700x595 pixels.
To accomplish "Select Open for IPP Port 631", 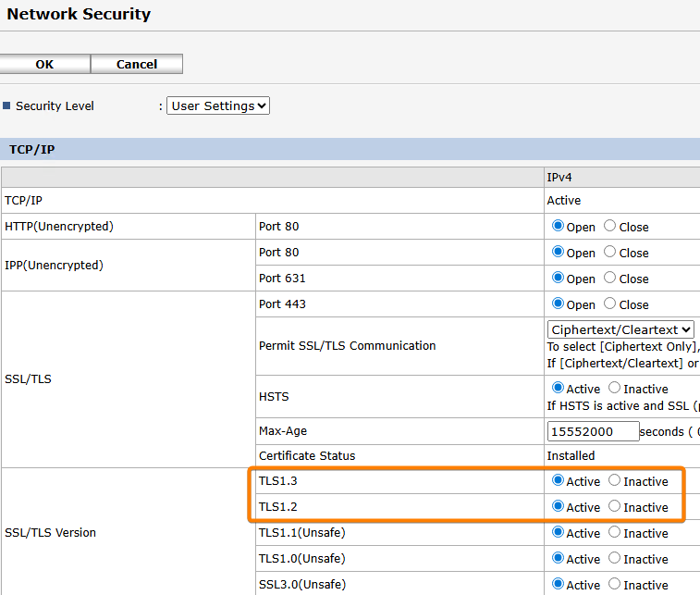I will (558, 278).
